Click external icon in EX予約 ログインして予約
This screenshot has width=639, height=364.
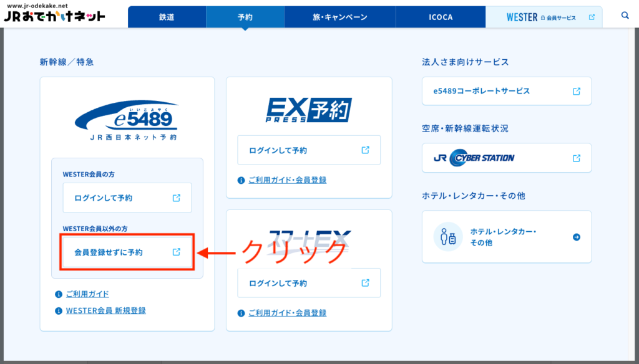click(366, 150)
